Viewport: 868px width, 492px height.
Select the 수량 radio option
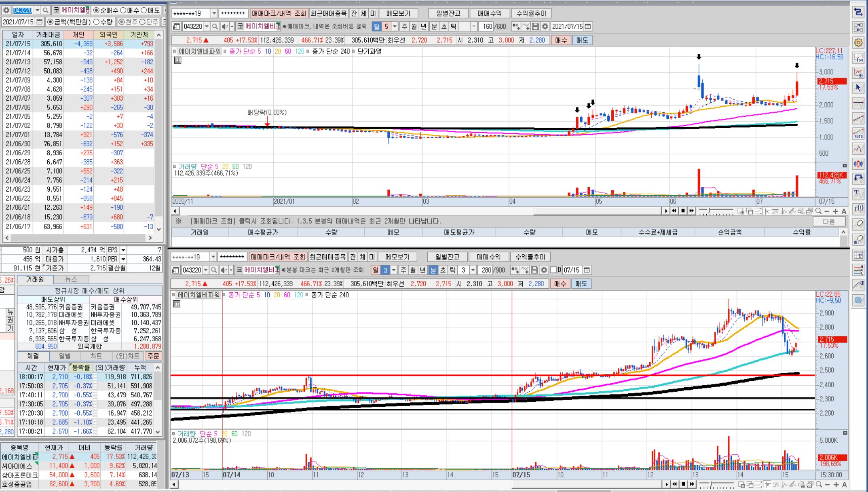97,22
